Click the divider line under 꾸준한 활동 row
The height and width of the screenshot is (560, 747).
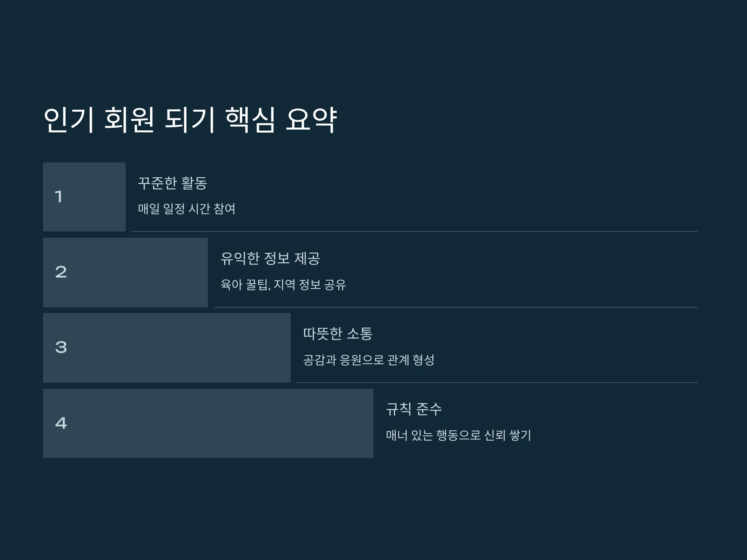click(x=414, y=231)
